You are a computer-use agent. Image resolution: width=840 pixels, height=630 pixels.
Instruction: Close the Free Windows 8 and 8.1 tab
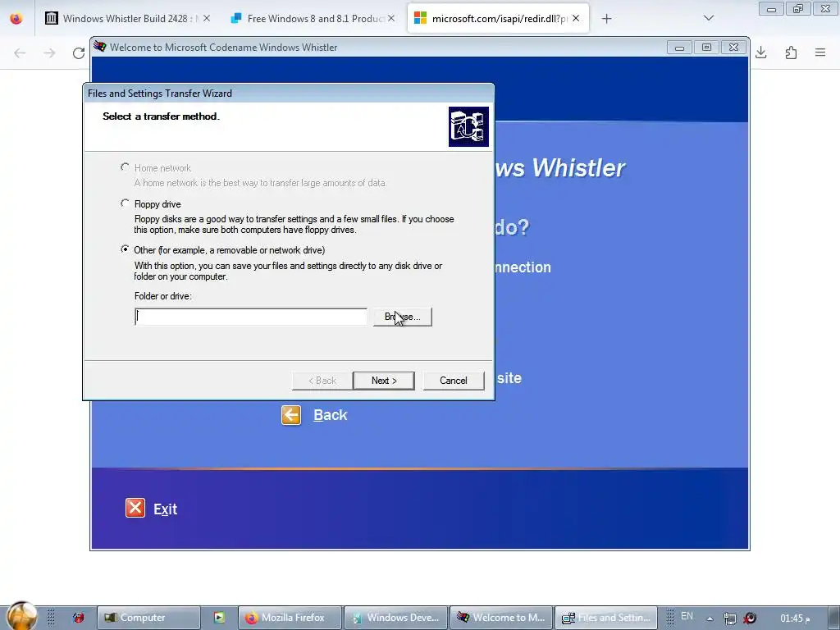click(391, 18)
